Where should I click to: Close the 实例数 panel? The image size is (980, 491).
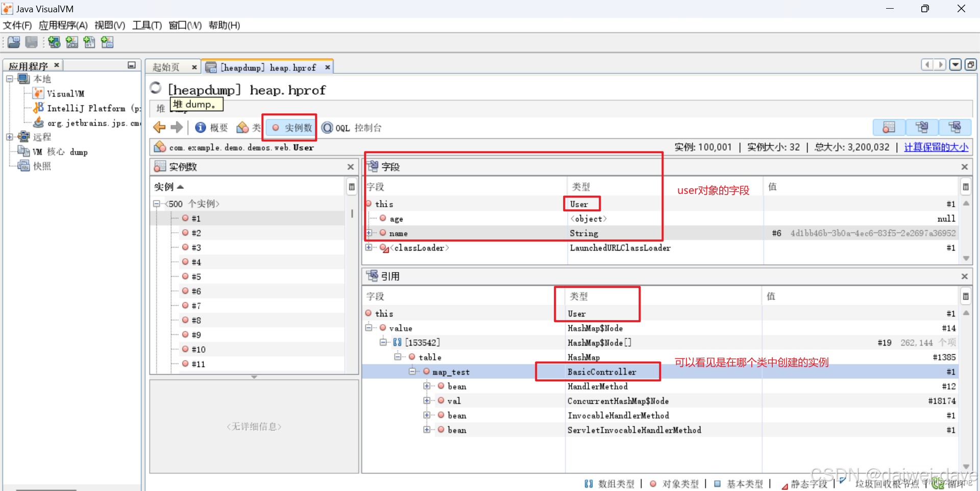point(350,167)
